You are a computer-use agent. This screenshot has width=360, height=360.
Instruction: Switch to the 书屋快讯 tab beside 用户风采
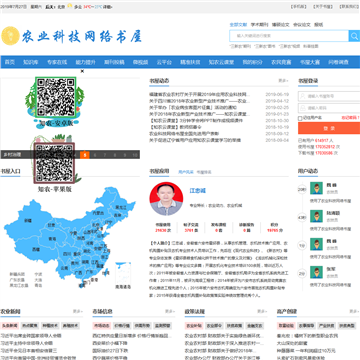(x=204, y=172)
